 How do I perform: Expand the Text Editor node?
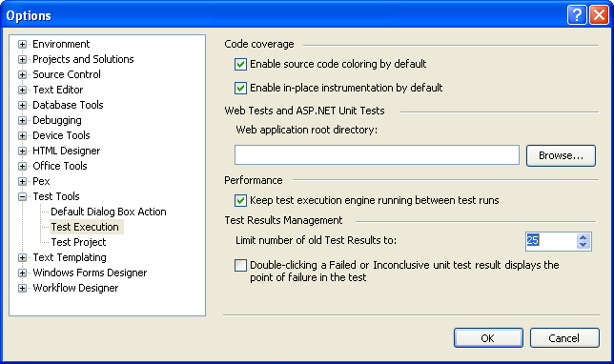(x=22, y=90)
